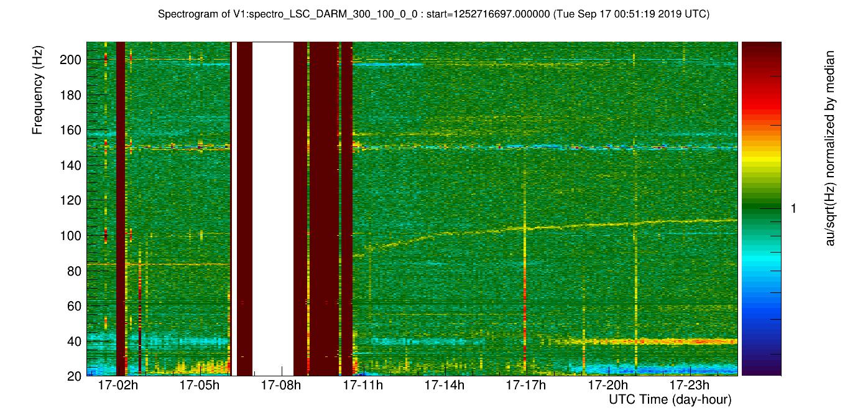Click the 100 Hz frequency tick label

pos(70,236)
